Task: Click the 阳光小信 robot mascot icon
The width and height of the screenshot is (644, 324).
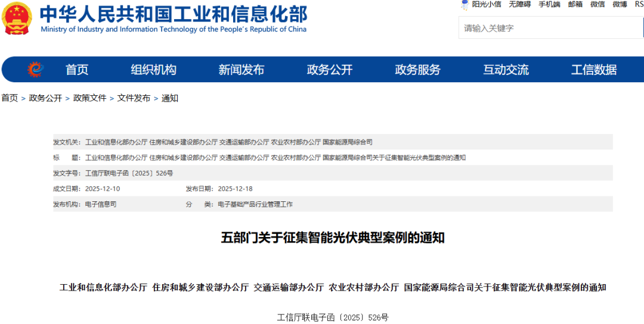Action: point(465,5)
